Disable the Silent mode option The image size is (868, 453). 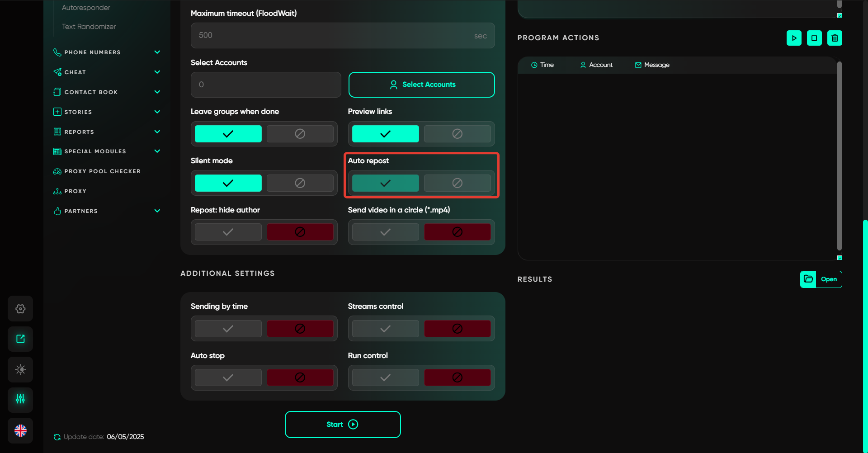[x=300, y=183]
